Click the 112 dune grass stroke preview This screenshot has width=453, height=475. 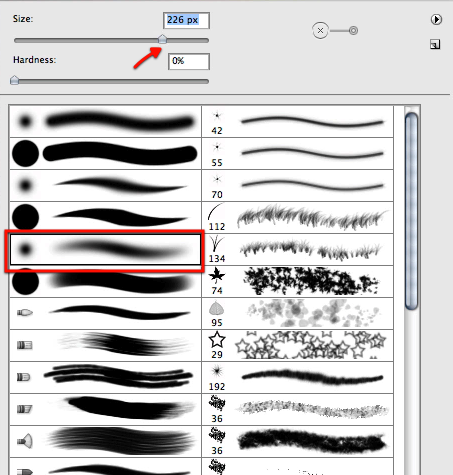(312, 217)
